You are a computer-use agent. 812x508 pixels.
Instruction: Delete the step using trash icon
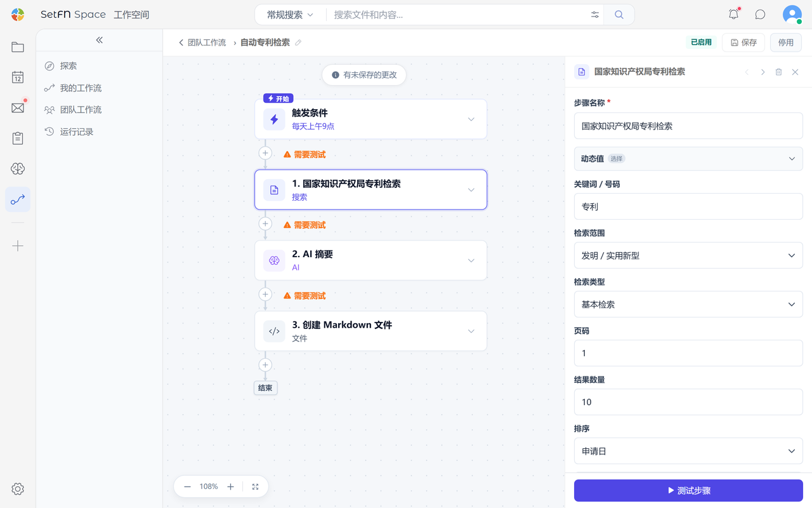pyautogui.click(x=779, y=72)
